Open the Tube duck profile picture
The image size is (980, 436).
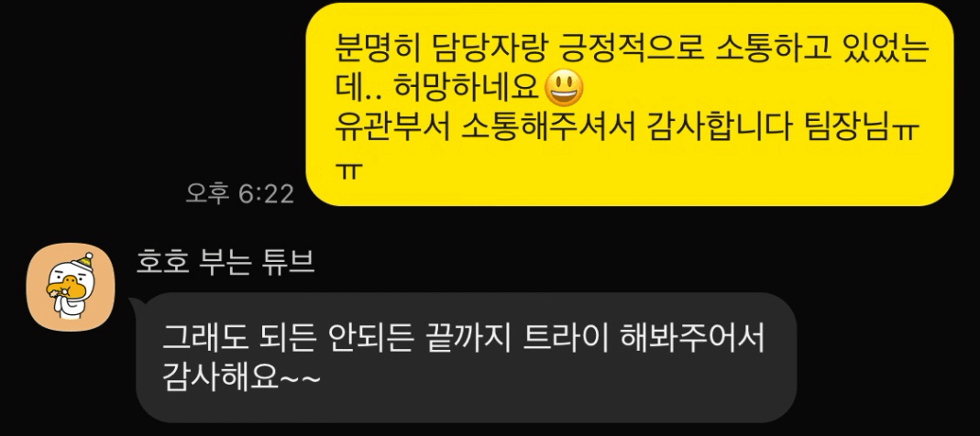[71, 288]
